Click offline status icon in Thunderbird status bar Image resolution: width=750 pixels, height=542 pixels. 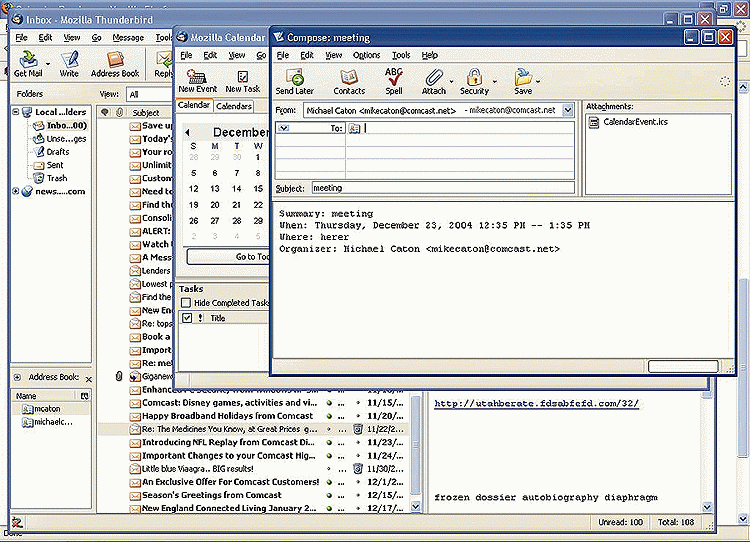[x=17, y=522]
